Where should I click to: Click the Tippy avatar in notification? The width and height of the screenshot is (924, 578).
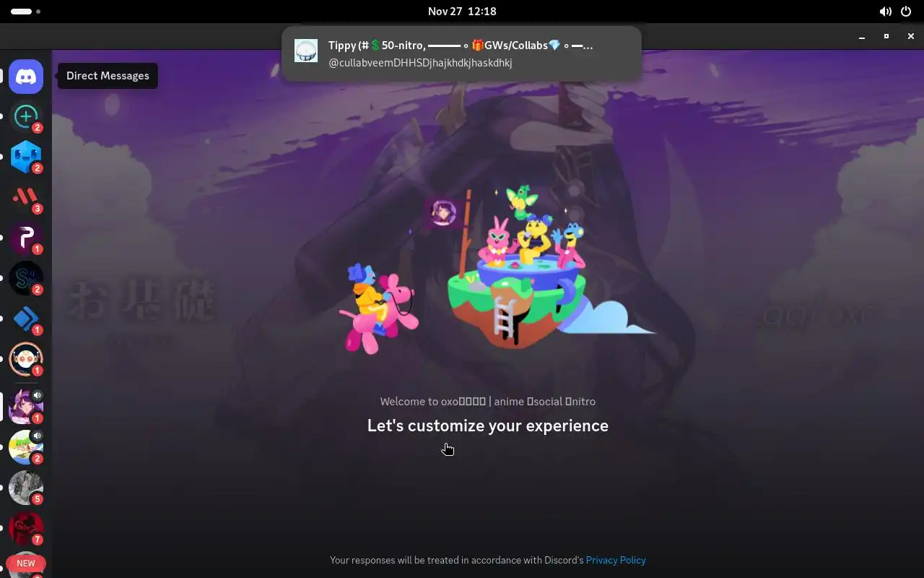point(306,51)
